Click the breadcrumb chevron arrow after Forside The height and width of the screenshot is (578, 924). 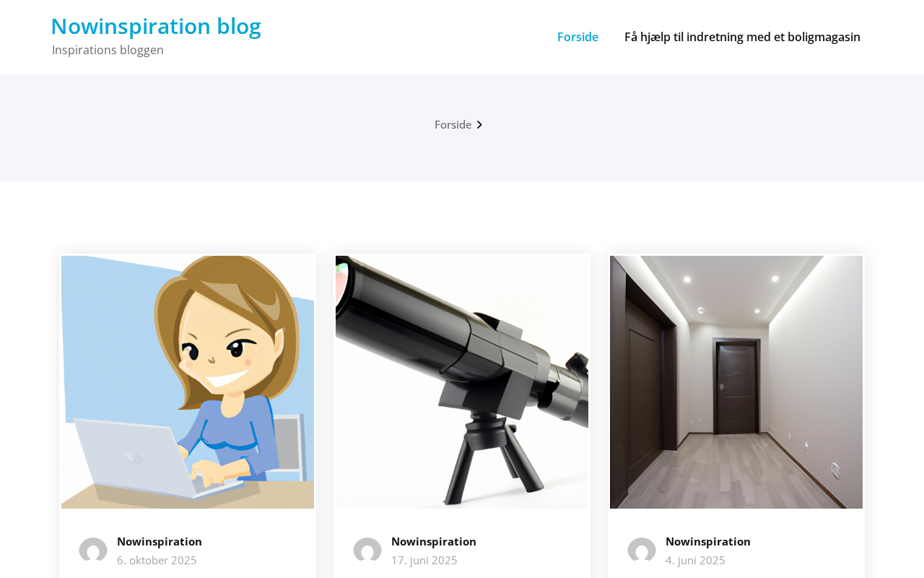[x=479, y=125]
